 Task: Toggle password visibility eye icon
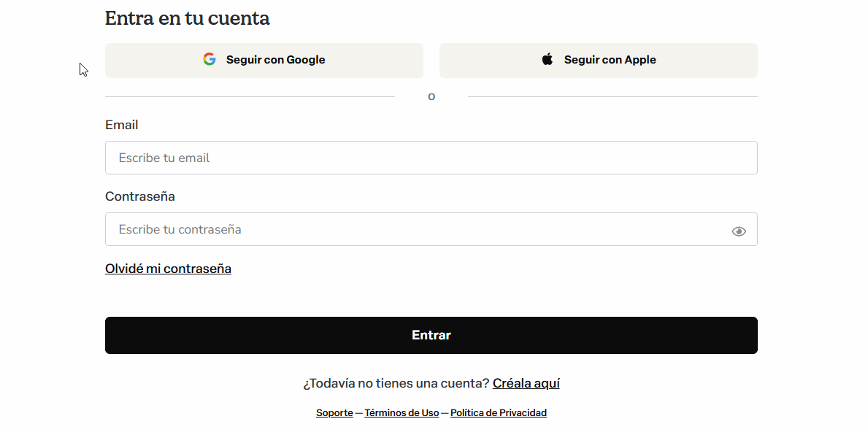point(739,231)
